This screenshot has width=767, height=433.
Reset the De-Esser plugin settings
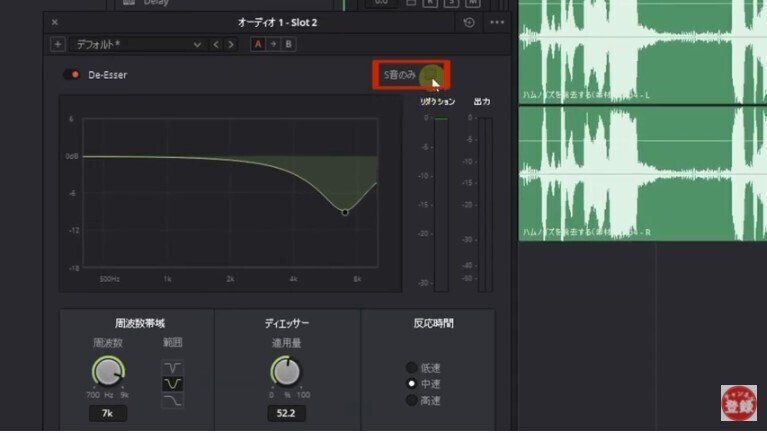pos(469,23)
